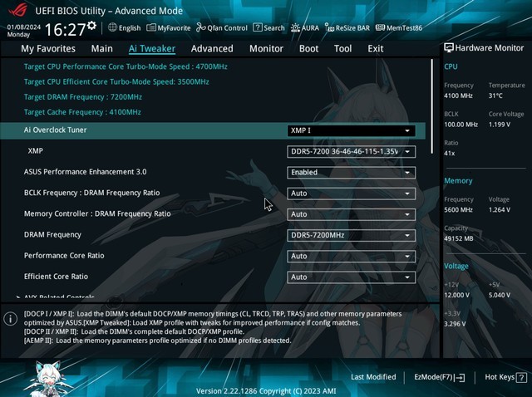Viewport: 532px width, 397px height.
Task: Click the English language button
Action: [124, 27]
